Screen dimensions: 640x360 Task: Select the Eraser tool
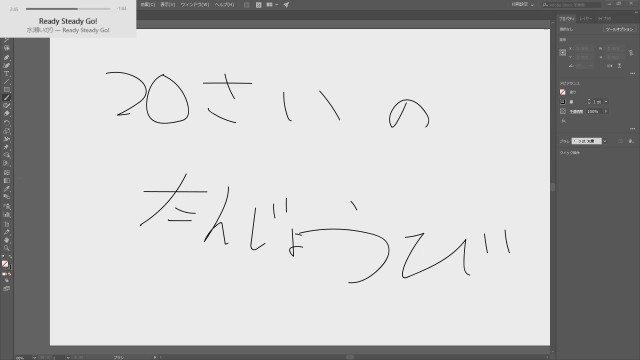point(7,113)
